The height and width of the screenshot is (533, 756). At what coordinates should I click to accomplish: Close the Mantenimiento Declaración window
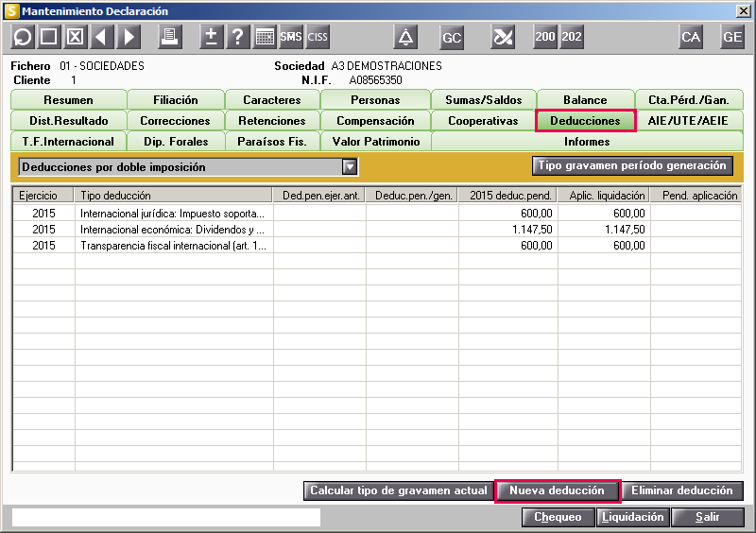coord(744,10)
